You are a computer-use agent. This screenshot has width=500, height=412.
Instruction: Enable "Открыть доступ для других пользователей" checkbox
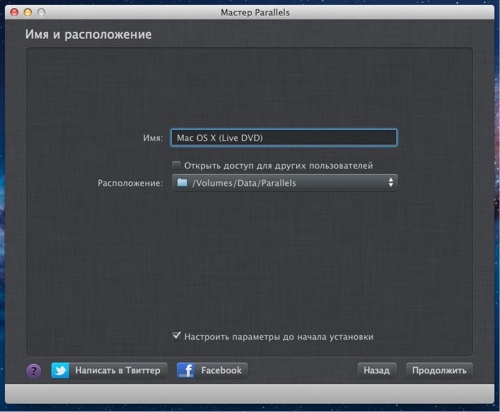point(176,165)
